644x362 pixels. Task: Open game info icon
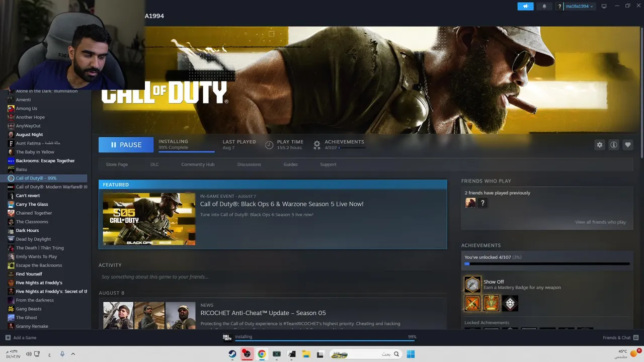click(614, 145)
